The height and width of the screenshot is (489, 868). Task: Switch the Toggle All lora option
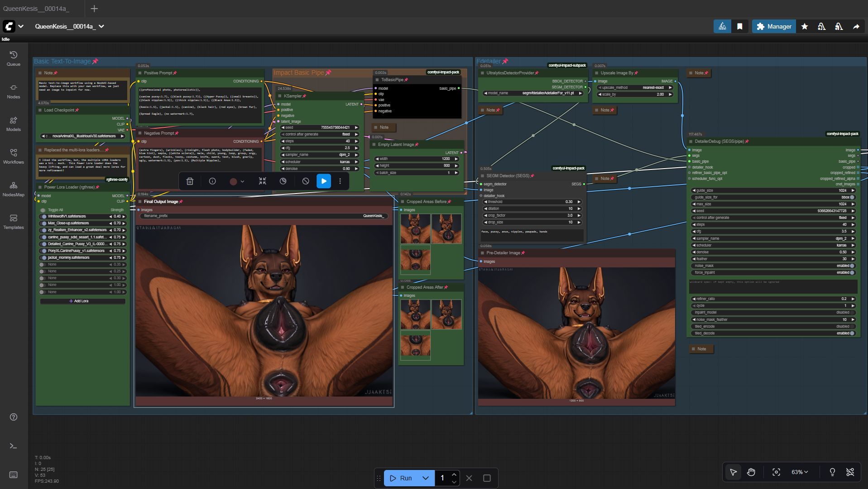43,210
